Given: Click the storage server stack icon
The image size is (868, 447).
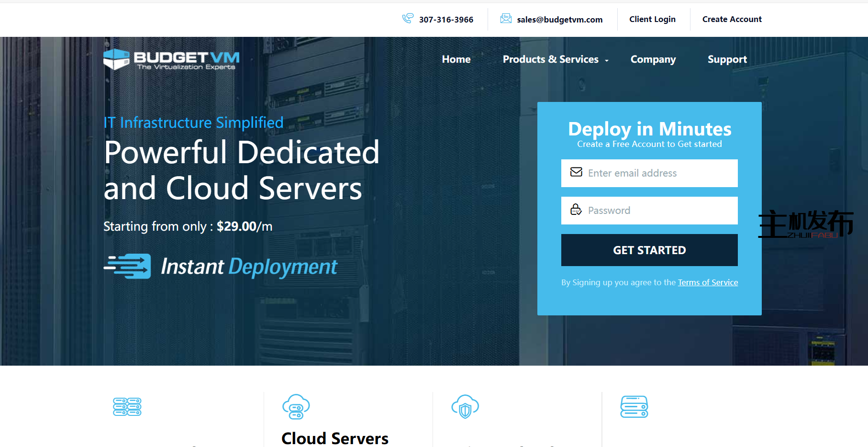Looking at the screenshot, I should (x=634, y=407).
